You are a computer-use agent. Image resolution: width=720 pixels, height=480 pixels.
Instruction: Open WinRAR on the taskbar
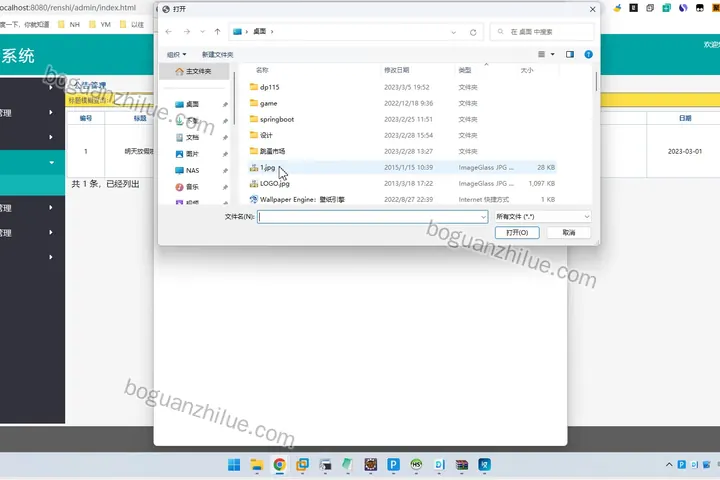tap(462, 465)
